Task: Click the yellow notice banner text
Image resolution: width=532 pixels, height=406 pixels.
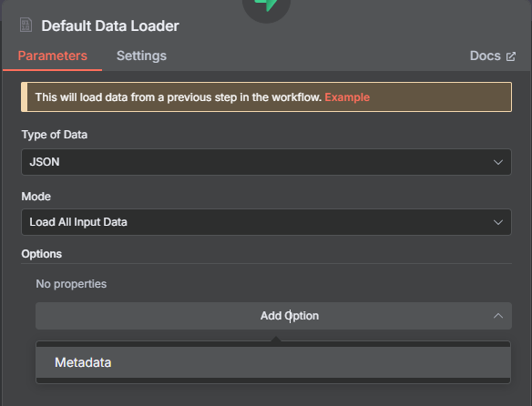Action: [179, 97]
